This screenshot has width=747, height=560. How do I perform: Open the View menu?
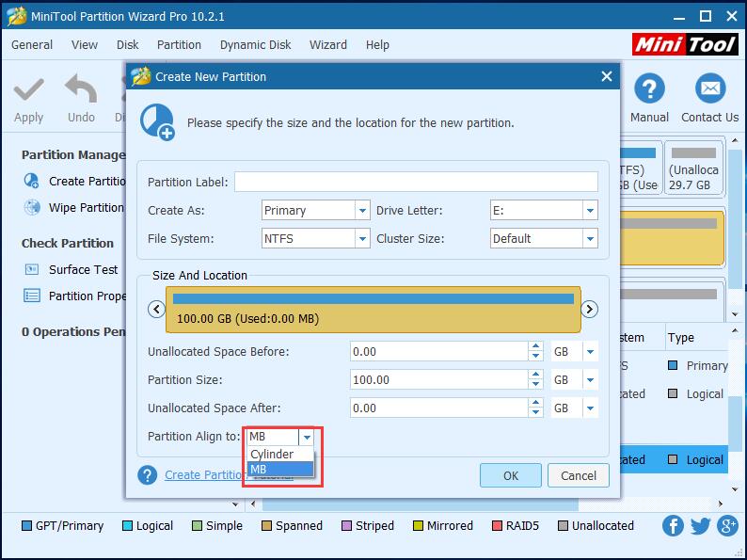85,45
